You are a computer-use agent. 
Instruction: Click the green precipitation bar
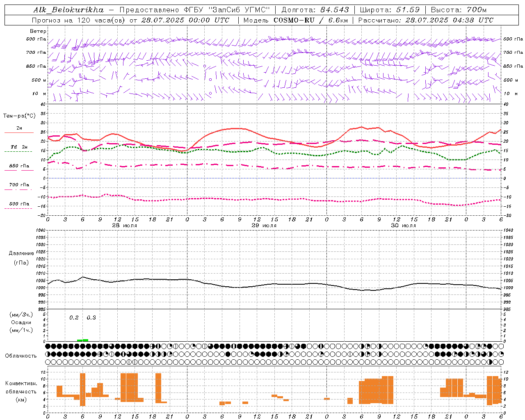82,340
